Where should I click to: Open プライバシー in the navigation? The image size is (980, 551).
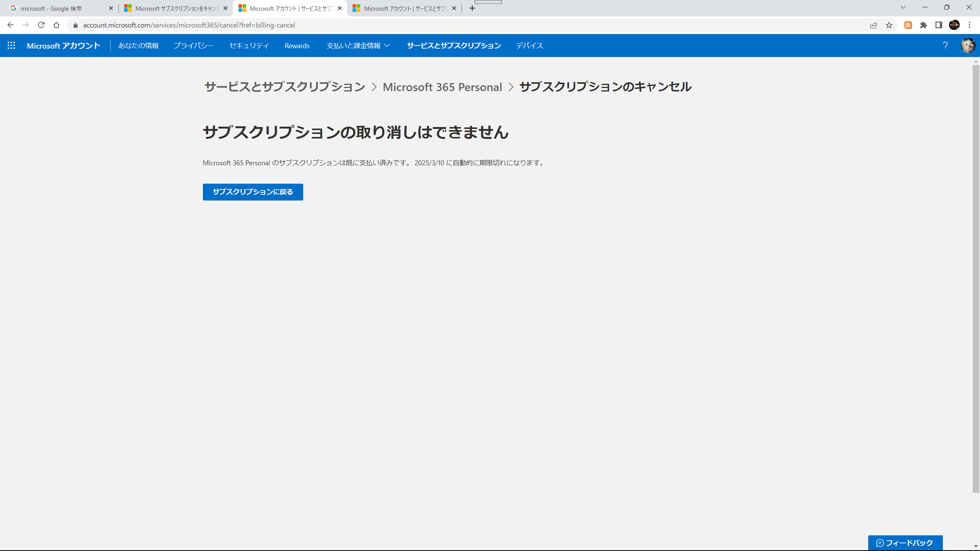point(194,46)
